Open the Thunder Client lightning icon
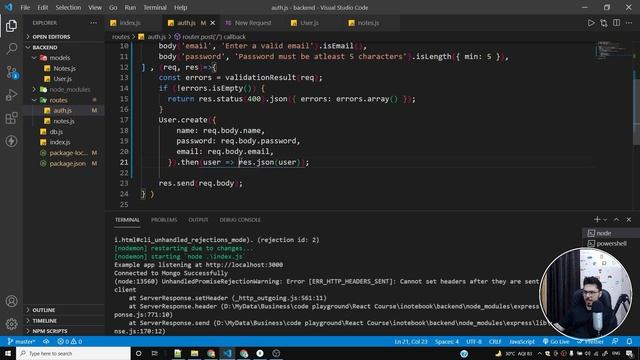The width and height of the screenshot is (640, 360). pos(11,141)
